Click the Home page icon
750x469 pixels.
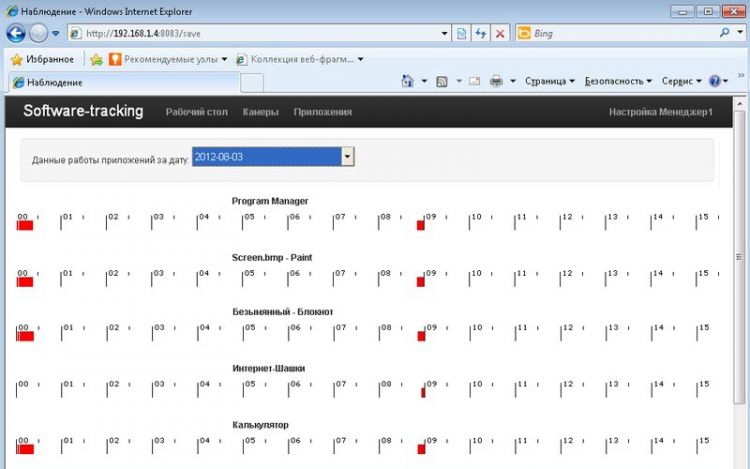407,81
